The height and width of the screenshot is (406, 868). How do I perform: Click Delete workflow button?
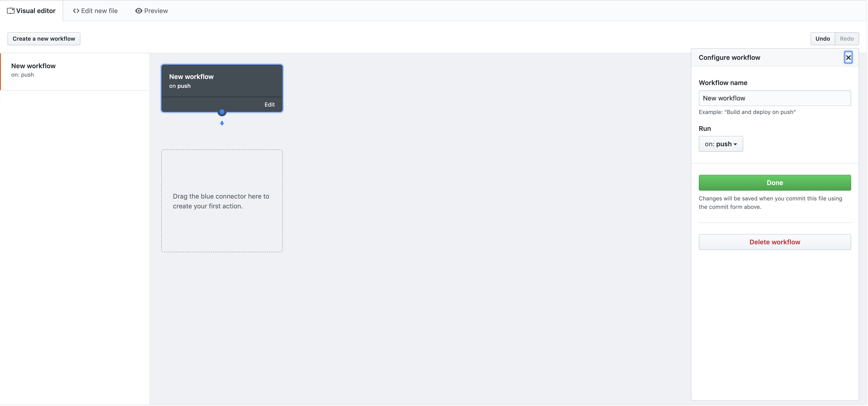[775, 242]
